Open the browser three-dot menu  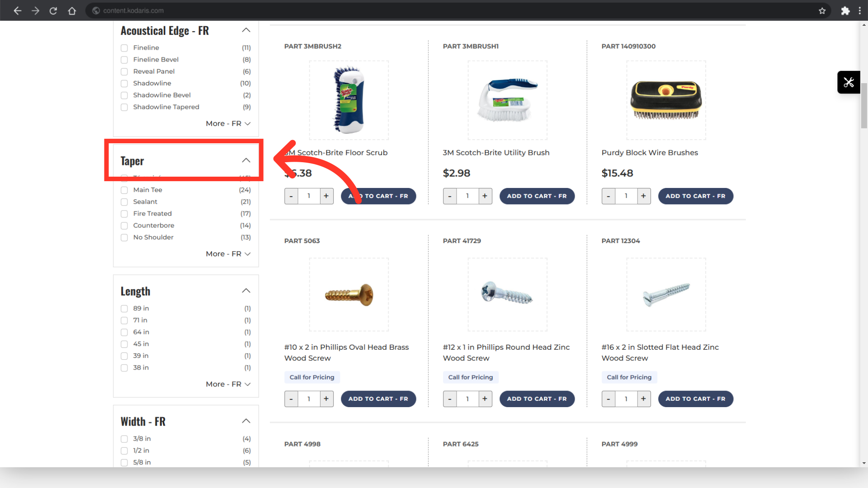(x=860, y=10)
